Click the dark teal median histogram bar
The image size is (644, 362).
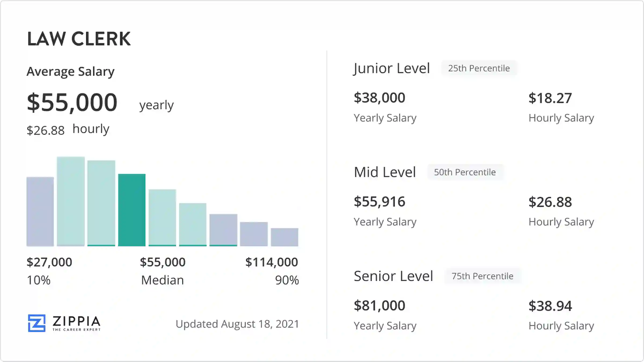(x=132, y=210)
